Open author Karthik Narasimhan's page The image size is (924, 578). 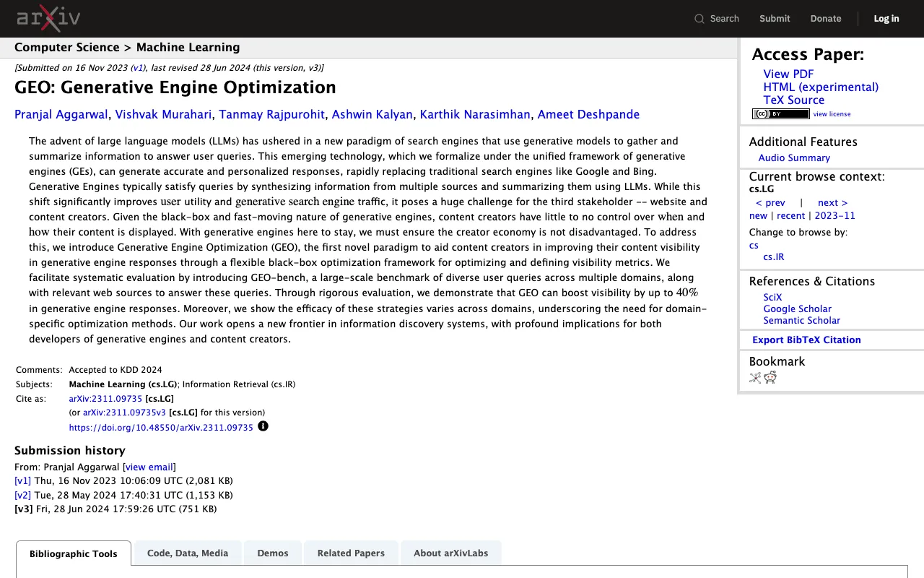[475, 114]
